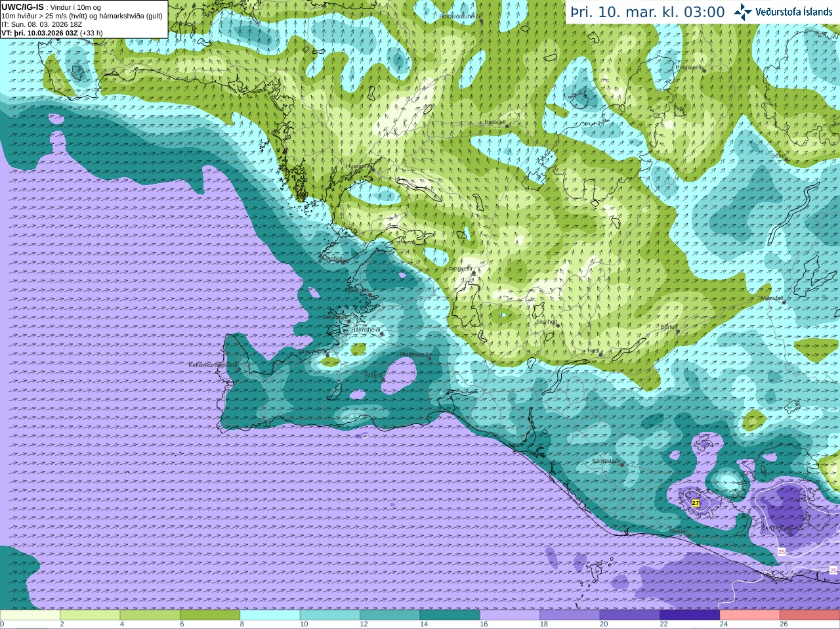This screenshot has height=629, width=840.
Task: Click the legend tick value 24
Action: click(724, 624)
